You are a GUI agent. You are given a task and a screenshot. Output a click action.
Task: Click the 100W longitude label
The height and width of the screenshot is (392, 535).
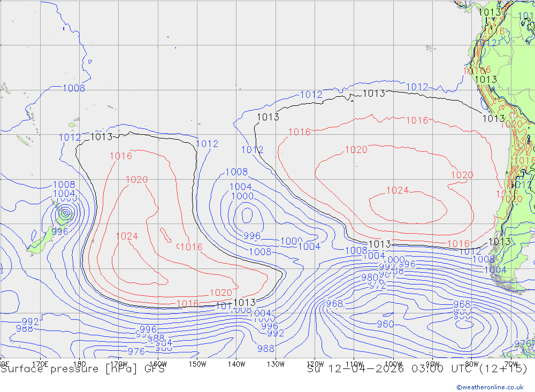(x=393, y=364)
